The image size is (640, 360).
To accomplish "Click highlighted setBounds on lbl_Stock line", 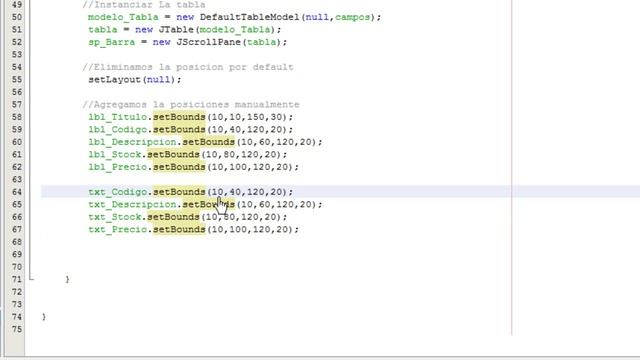I will click(x=173, y=154).
